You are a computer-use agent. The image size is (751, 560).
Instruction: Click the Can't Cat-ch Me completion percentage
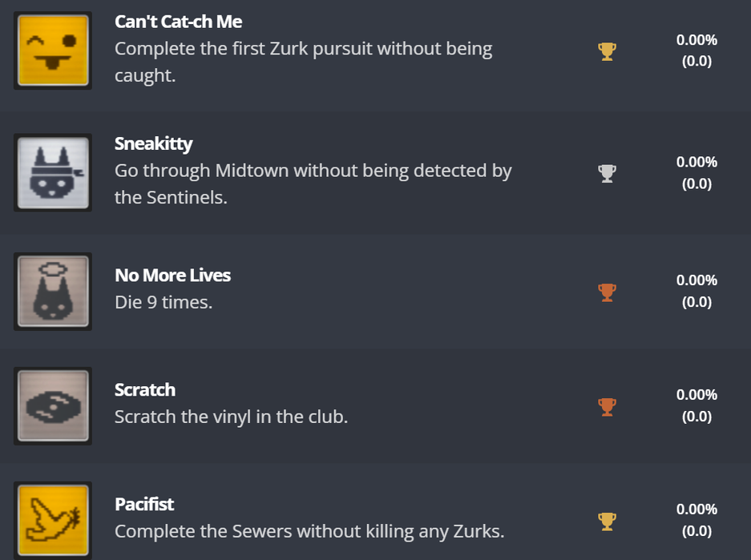tap(696, 40)
